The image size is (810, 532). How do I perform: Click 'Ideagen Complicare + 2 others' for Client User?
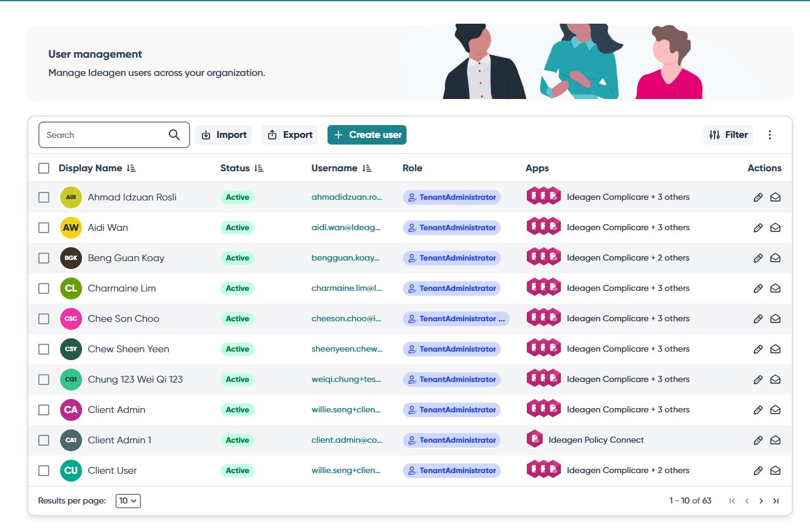(x=628, y=471)
